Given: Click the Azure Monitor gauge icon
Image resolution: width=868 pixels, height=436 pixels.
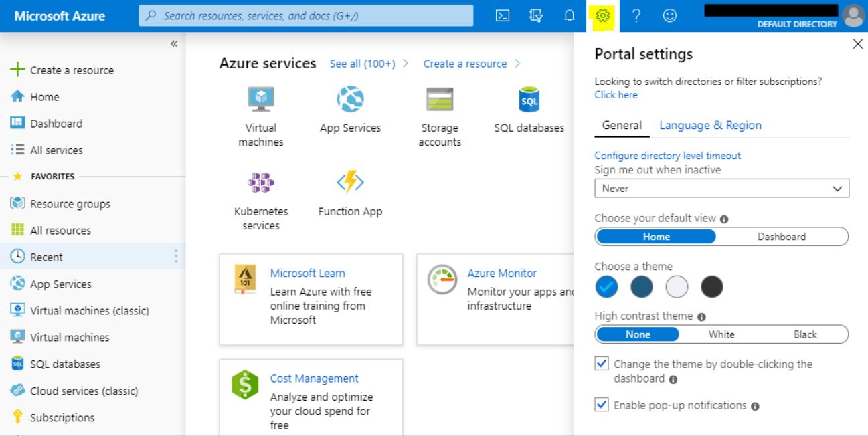Looking at the screenshot, I should pos(442,280).
